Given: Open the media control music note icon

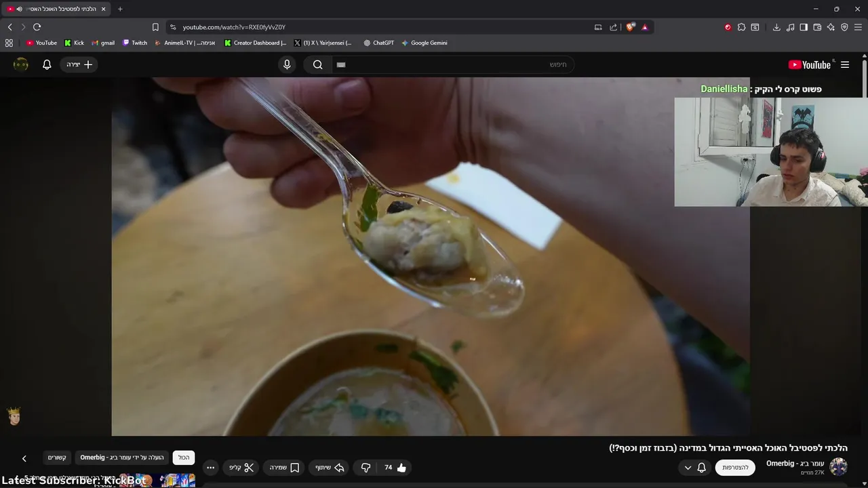Looking at the screenshot, I should coord(790,27).
